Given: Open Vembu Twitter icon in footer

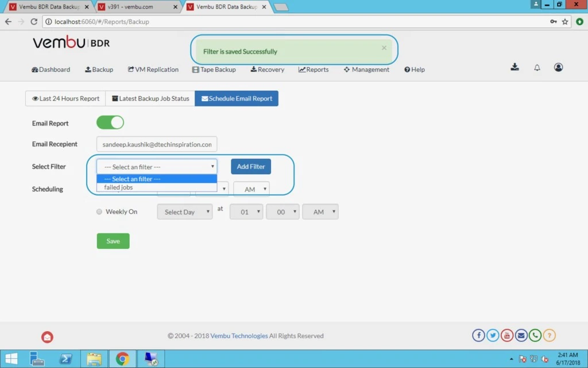Looking at the screenshot, I should click(x=493, y=335).
